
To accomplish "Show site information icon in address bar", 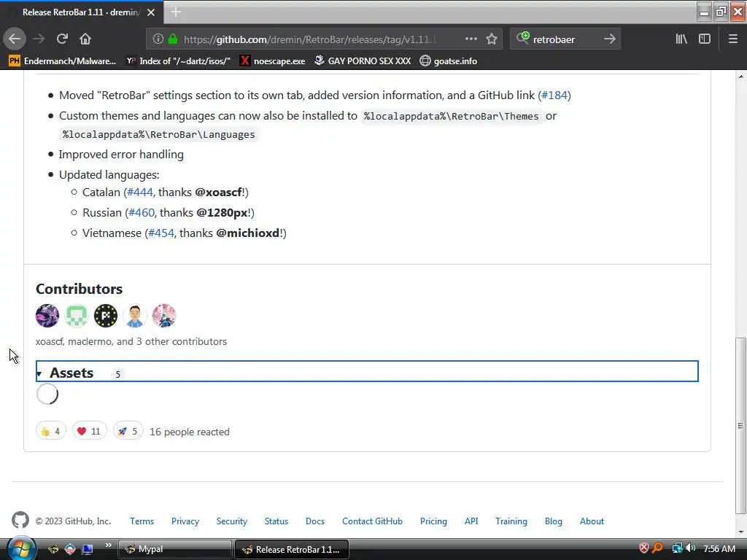I will [158, 39].
